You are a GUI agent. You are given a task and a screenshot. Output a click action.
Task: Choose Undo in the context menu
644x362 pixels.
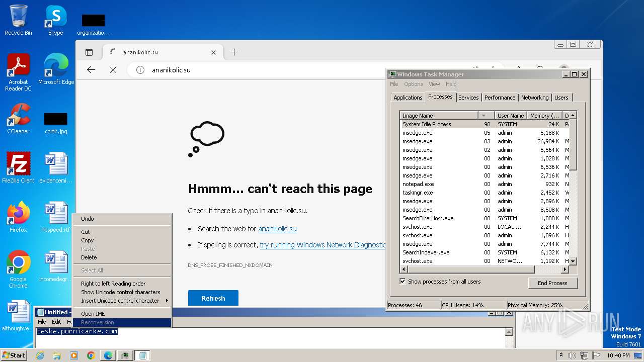[x=122, y=219]
